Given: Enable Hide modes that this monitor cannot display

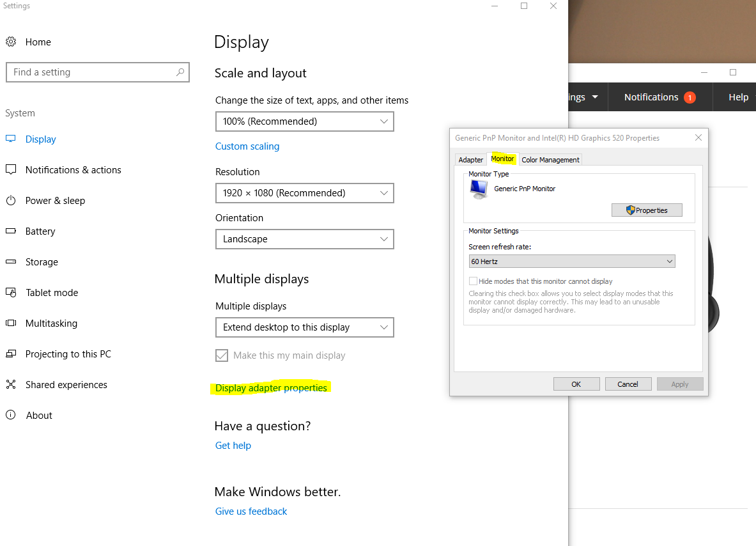Looking at the screenshot, I should 473,281.
